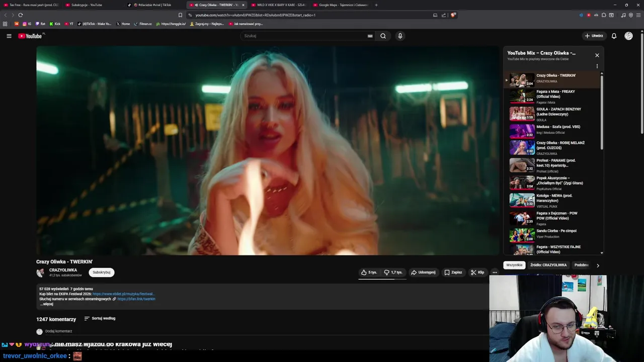The height and width of the screenshot is (362, 644).
Task: Bookmark this page icon in address bar
Action: (x=180, y=15)
